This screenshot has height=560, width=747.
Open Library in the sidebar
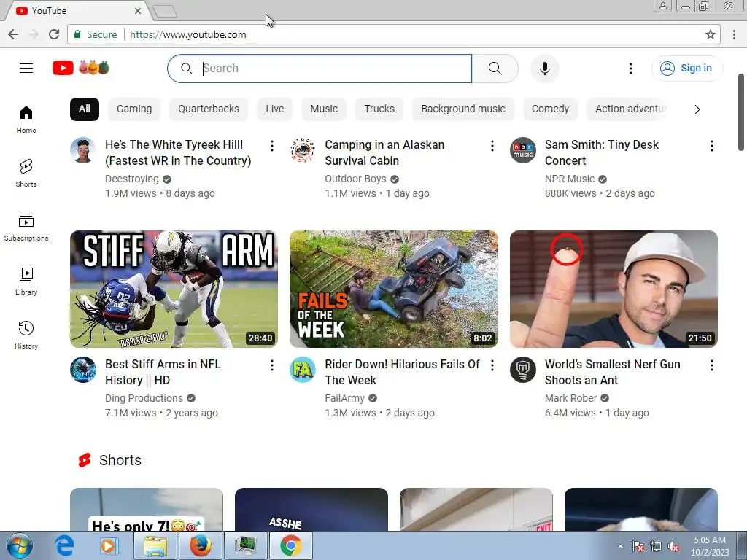click(x=26, y=281)
